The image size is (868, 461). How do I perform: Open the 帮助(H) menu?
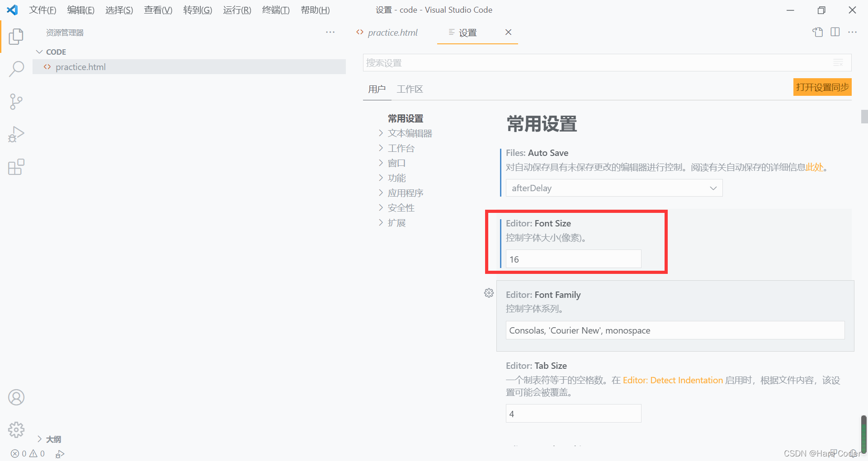point(315,10)
